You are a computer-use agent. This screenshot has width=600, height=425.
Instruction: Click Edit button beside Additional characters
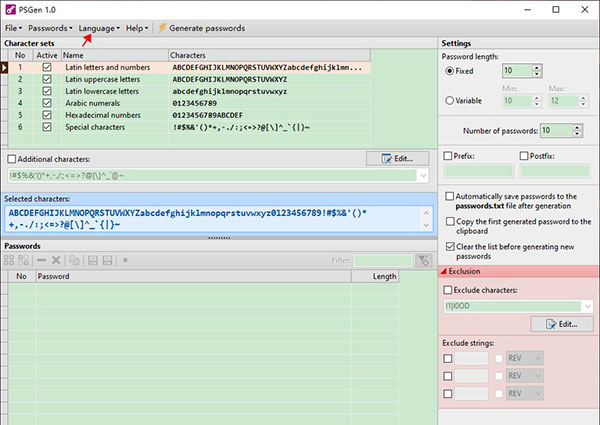point(397,158)
